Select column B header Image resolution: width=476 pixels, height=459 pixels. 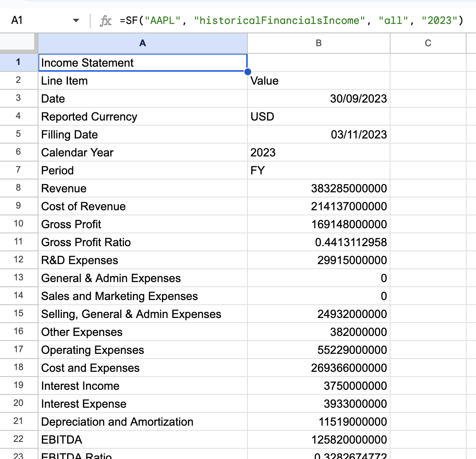tap(318, 43)
